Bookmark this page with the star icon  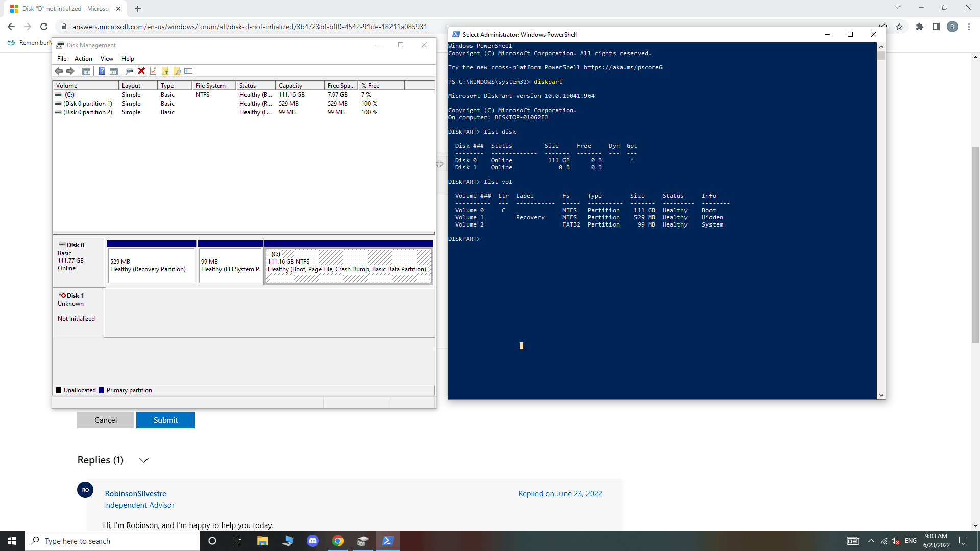click(899, 27)
